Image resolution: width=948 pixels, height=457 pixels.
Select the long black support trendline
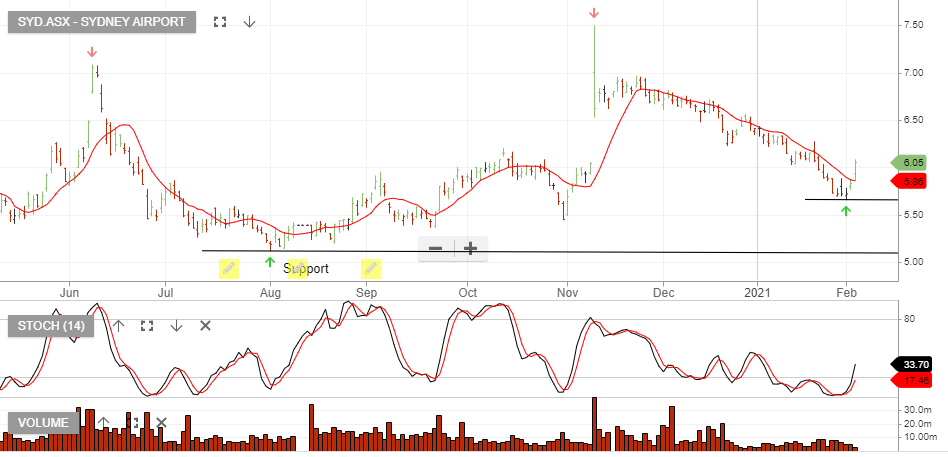pyautogui.click(x=550, y=251)
